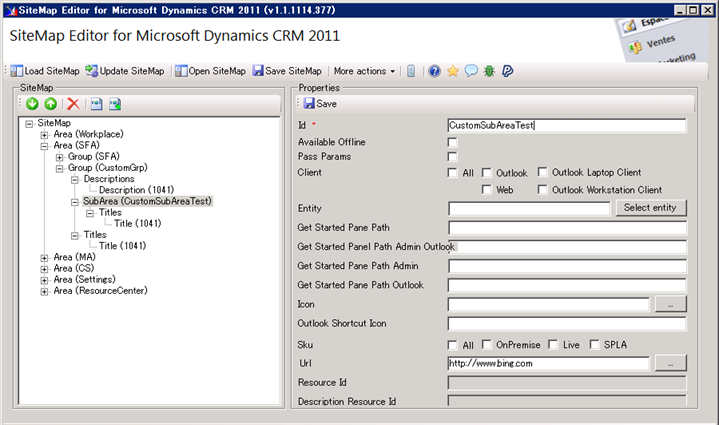This screenshot has height=425, width=719.
Task: Click the speech bubble feedback icon
Action: point(471,71)
